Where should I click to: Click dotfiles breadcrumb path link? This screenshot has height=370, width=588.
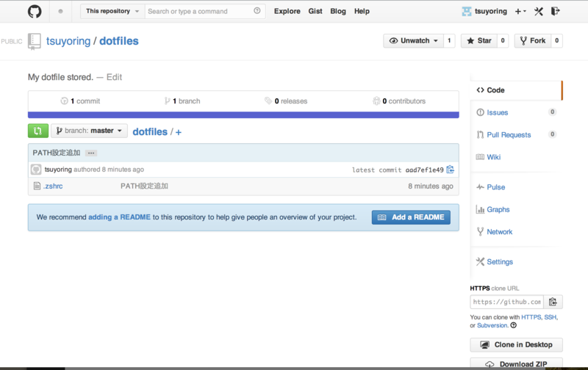150,132
